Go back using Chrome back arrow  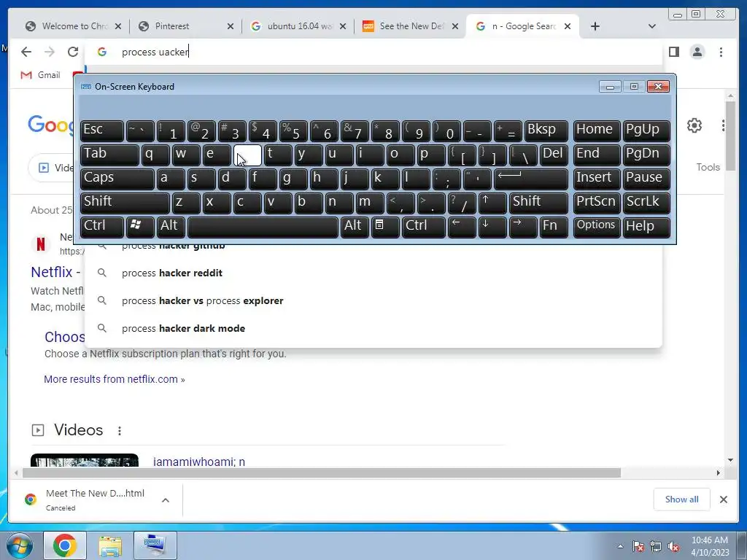[26, 52]
